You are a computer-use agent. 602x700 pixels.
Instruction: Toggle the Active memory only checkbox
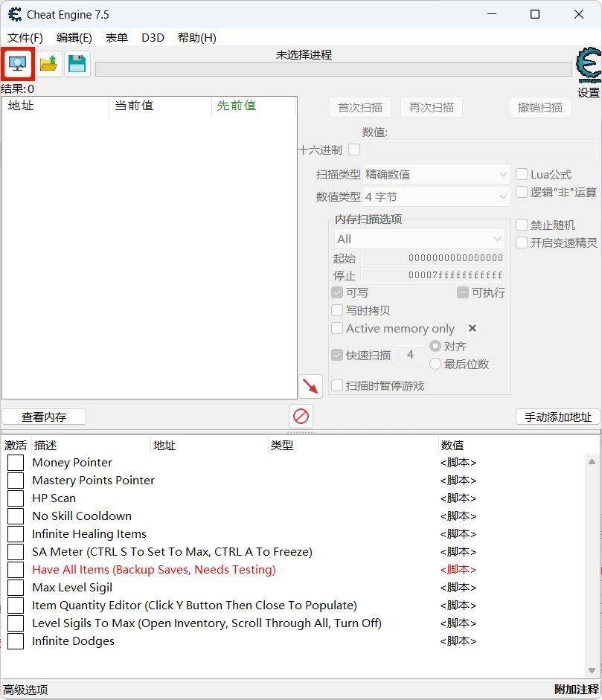337,329
